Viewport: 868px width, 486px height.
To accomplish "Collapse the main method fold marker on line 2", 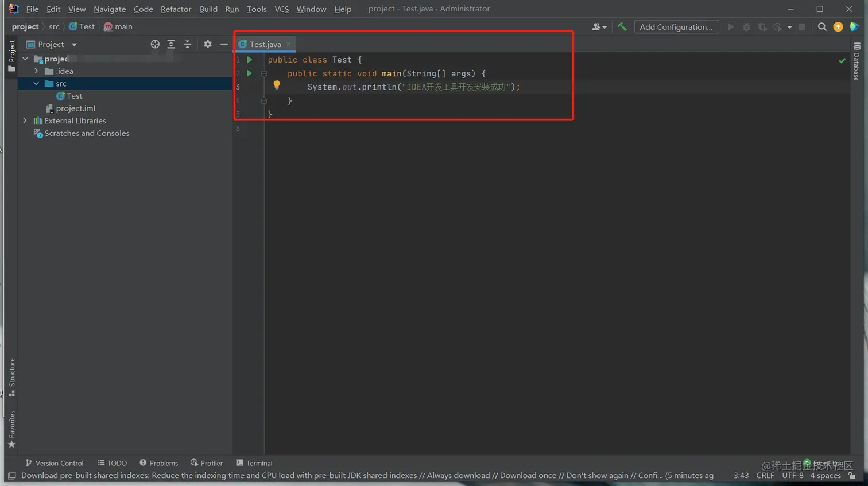I will [264, 73].
